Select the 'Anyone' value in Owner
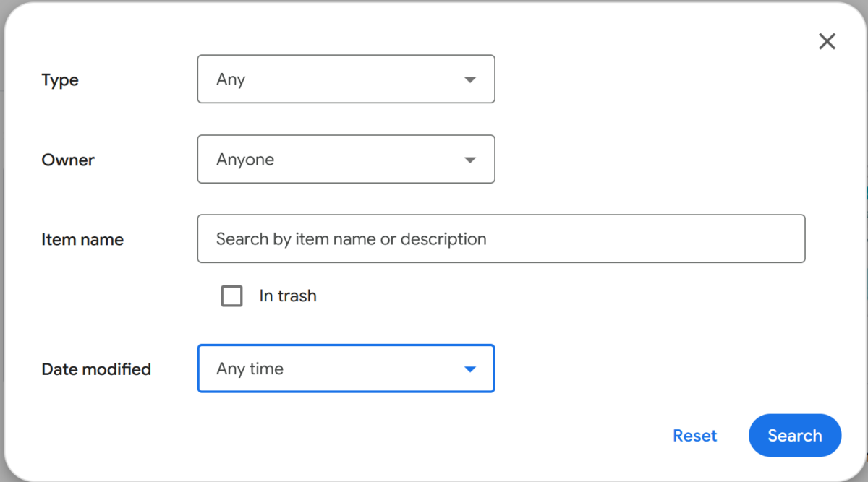This screenshot has width=868, height=482. tap(245, 160)
